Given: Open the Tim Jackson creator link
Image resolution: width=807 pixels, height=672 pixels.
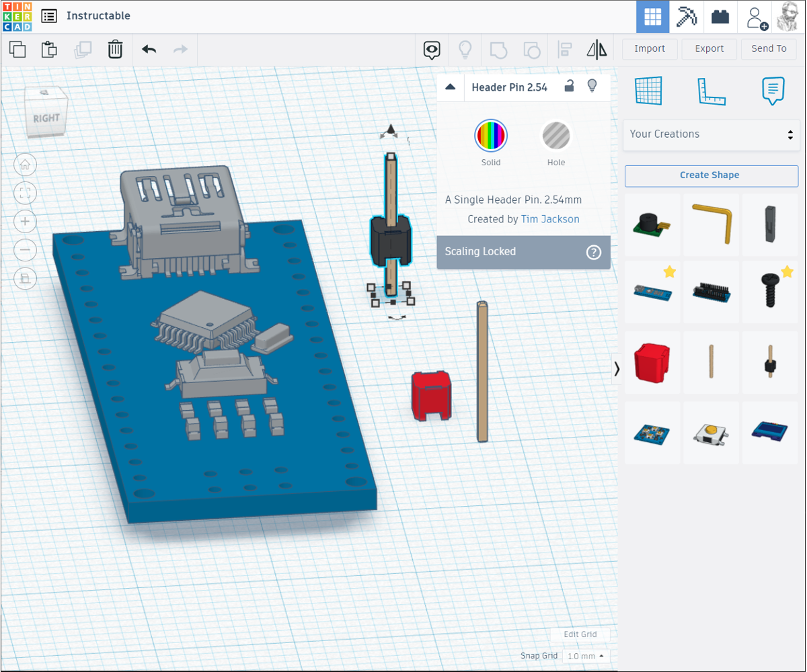Looking at the screenshot, I should pyautogui.click(x=550, y=219).
